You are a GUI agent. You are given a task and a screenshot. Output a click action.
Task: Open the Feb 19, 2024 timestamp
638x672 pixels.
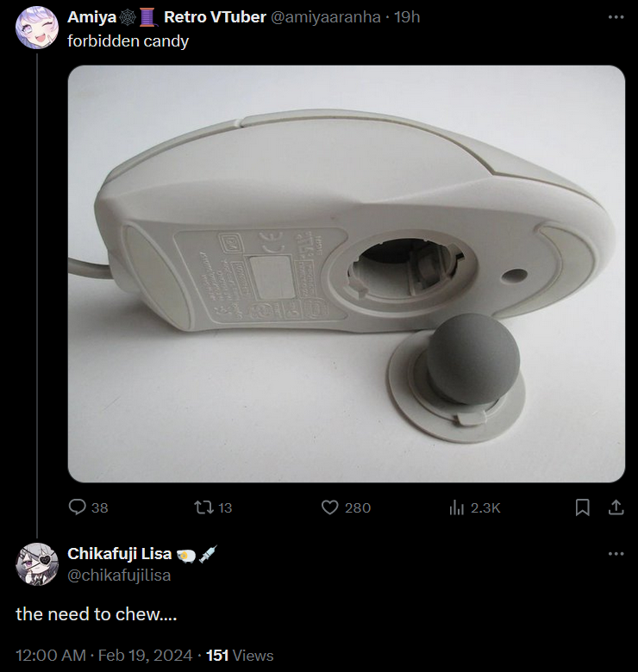[145, 656]
